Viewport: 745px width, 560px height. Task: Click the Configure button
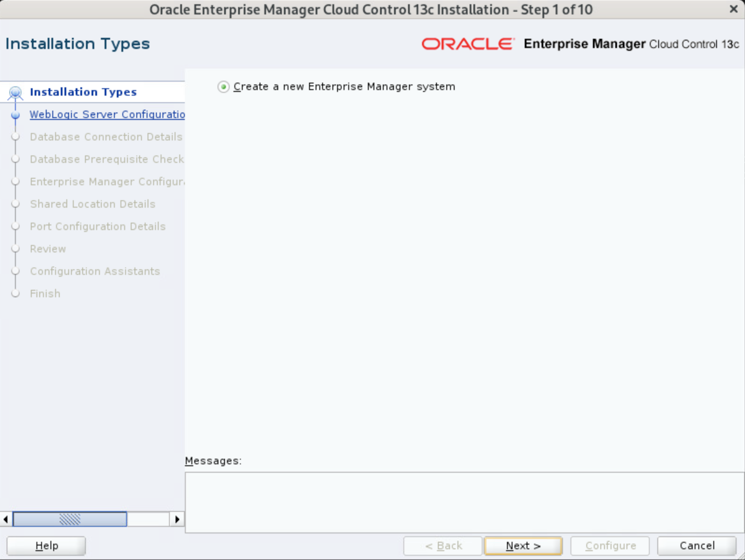click(x=610, y=546)
